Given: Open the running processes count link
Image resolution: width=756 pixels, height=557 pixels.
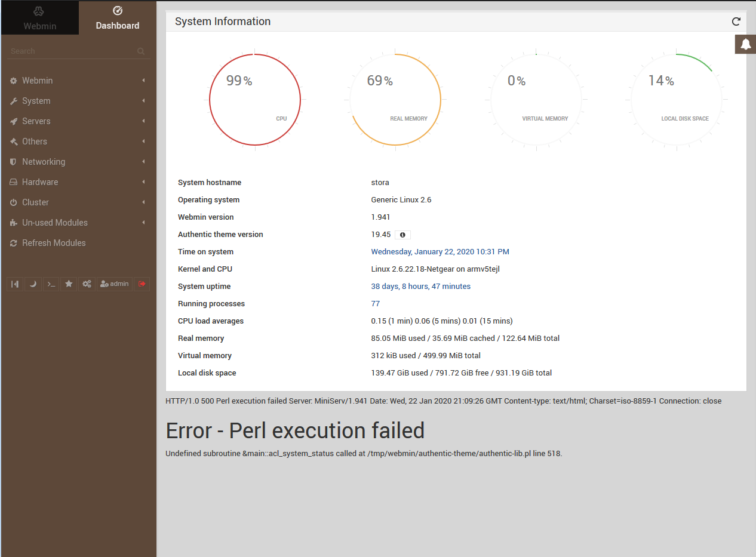Looking at the screenshot, I should [x=375, y=303].
